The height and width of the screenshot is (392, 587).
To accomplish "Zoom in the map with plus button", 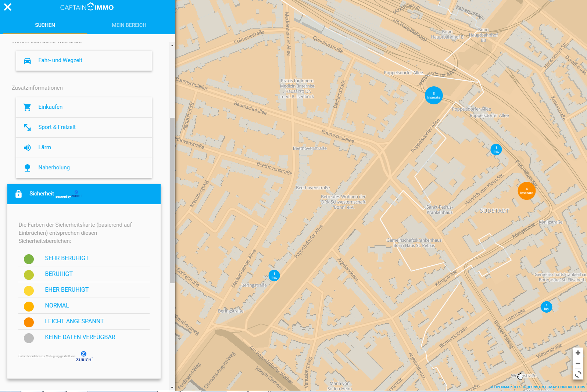I will point(578,353).
